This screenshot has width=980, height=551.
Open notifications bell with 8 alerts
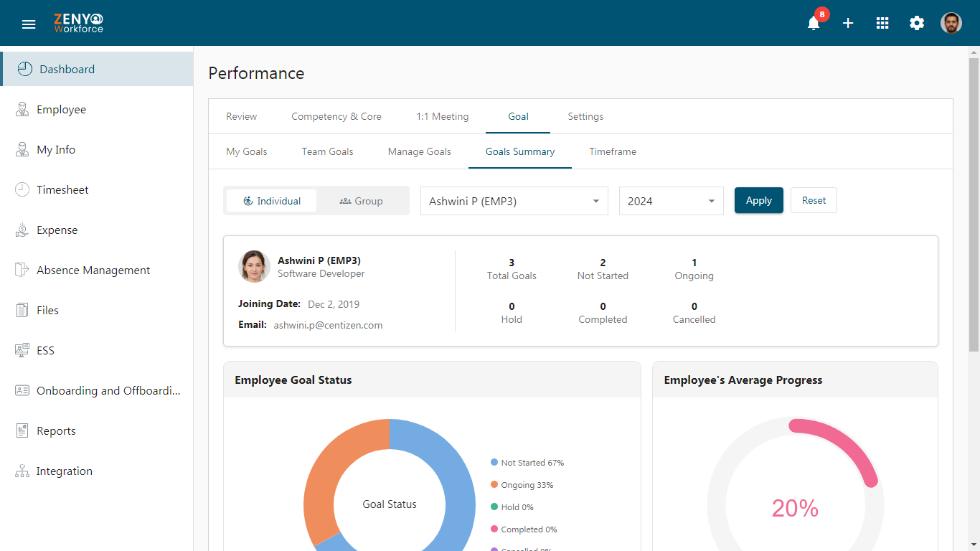pos(814,23)
